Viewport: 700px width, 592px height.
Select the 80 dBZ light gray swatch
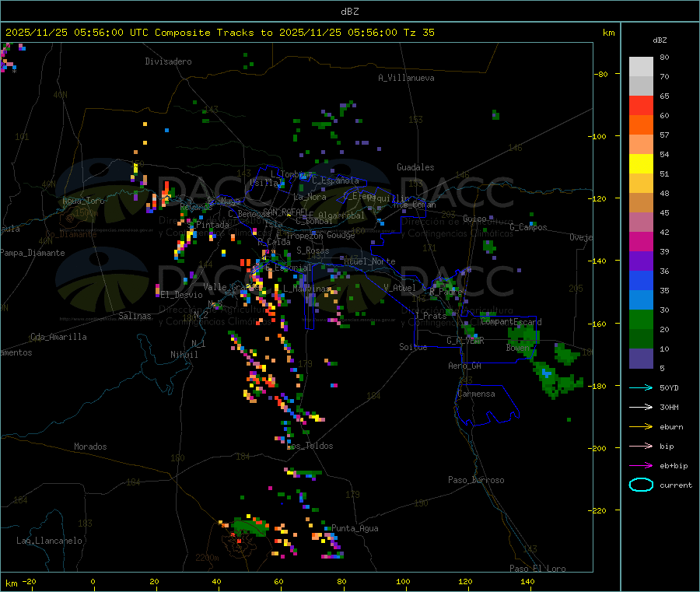(641, 67)
